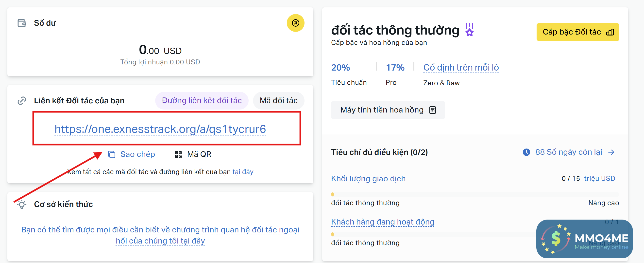644x263 pixels.
Task: Click the calculator icon in commission button
Action: (432, 110)
